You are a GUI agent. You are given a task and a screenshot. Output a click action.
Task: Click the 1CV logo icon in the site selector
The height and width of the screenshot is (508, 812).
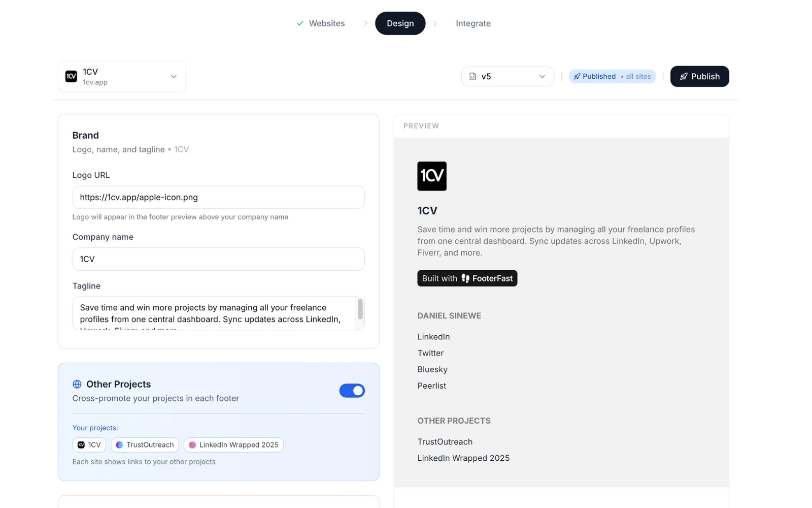71,76
